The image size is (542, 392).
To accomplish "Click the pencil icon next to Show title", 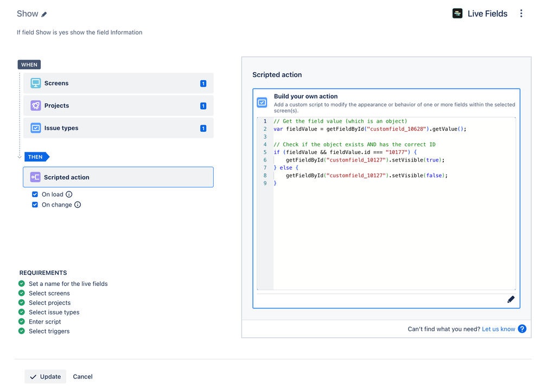I will coord(44,14).
